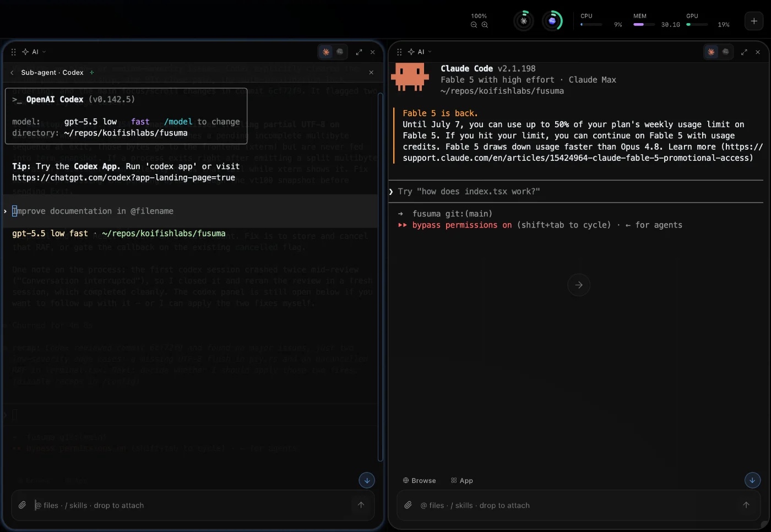Switch left panel to the Codex agent toggle
The image size is (771, 532).
pyautogui.click(x=340, y=52)
